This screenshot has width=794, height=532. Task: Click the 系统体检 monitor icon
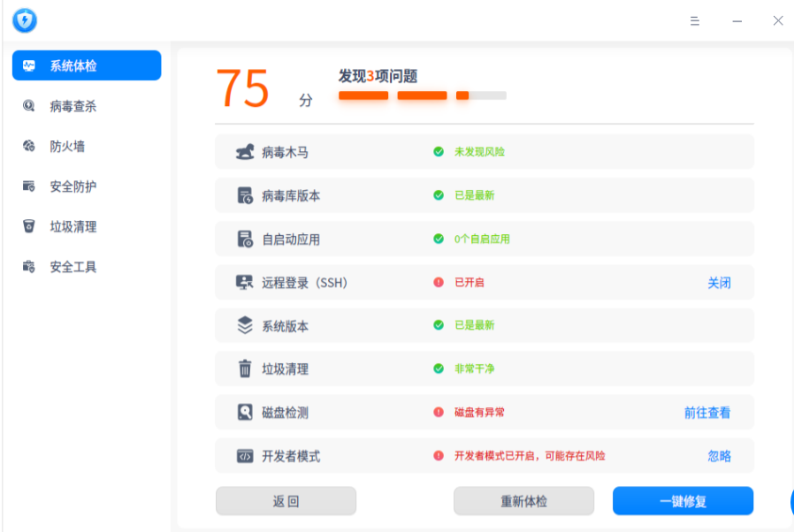tap(29, 65)
